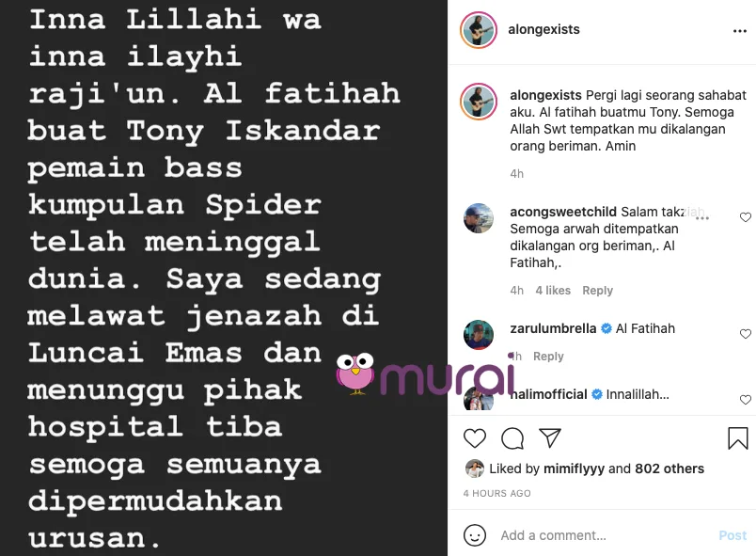Viewport: 756px width, 556px height.
Task: Click alongexists header profile picture
Action: 479,30
